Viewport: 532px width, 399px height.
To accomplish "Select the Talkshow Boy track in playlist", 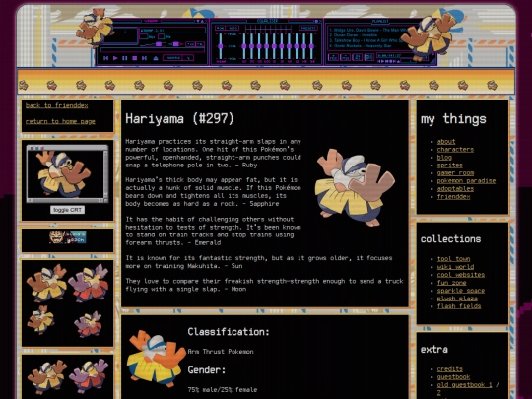I will (366, 40).
